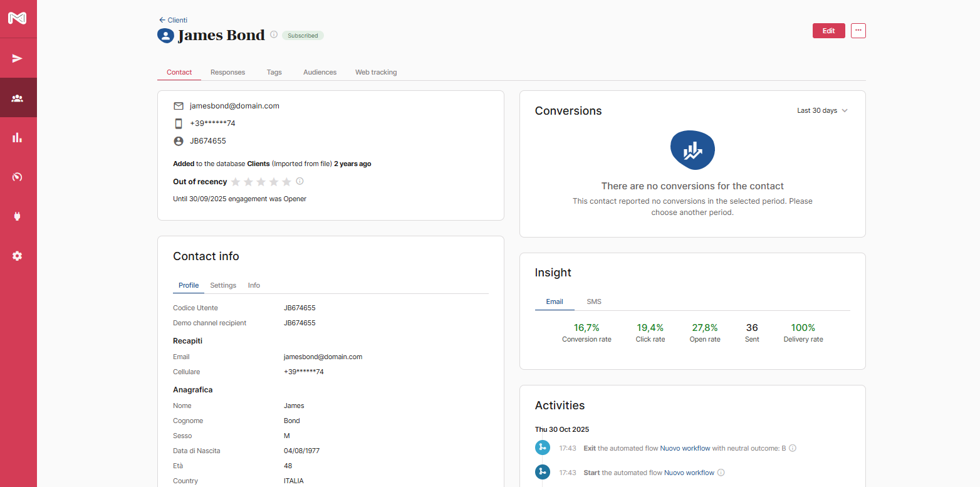Click info icon after Exit workflow activity

[x=793, y=449]
